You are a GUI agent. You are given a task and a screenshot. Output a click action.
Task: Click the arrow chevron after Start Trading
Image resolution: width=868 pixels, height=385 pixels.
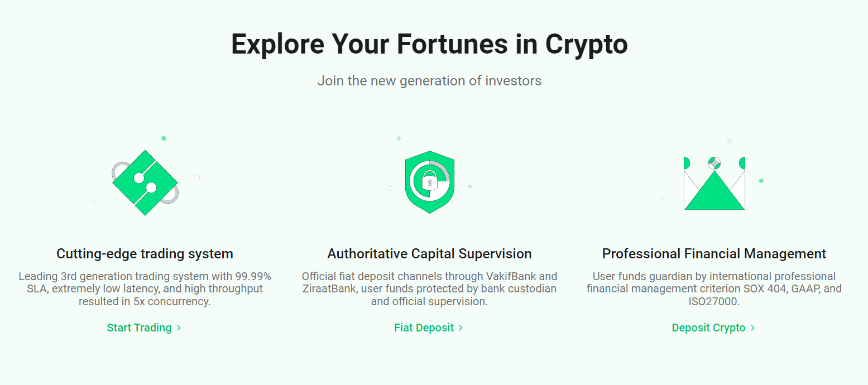[x=179, y=328]
